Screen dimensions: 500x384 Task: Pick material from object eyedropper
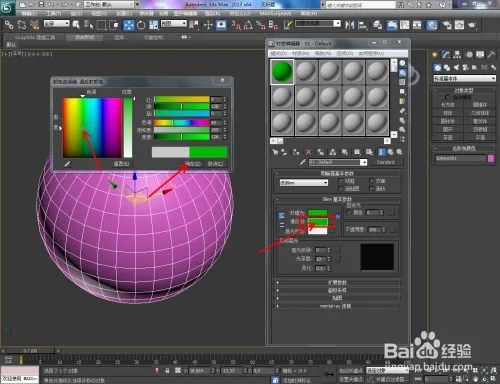click(x=303, y=162)
